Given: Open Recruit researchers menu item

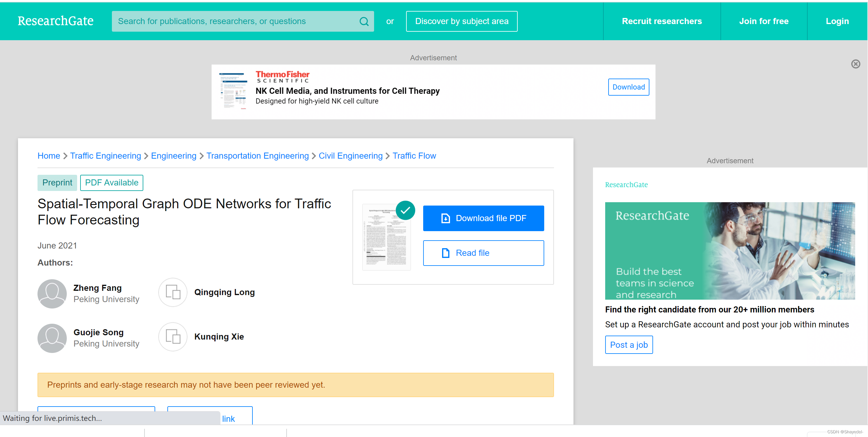Looking at the screenshot, I should [x=662, y=21].
